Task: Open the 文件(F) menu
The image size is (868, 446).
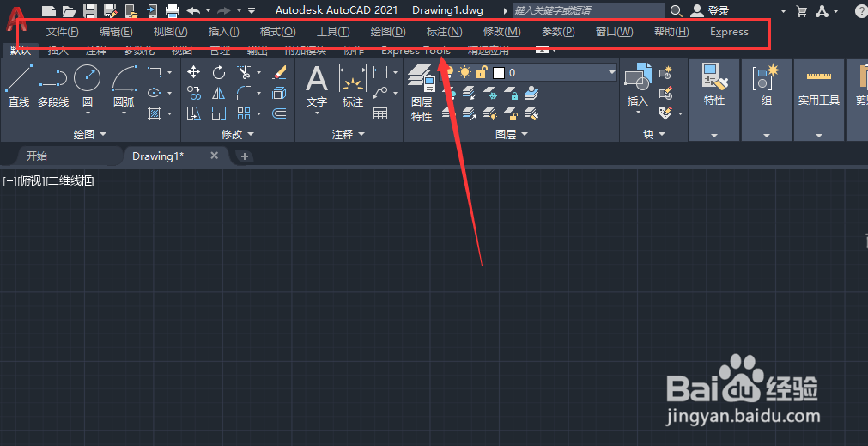Action: [63, 32]
